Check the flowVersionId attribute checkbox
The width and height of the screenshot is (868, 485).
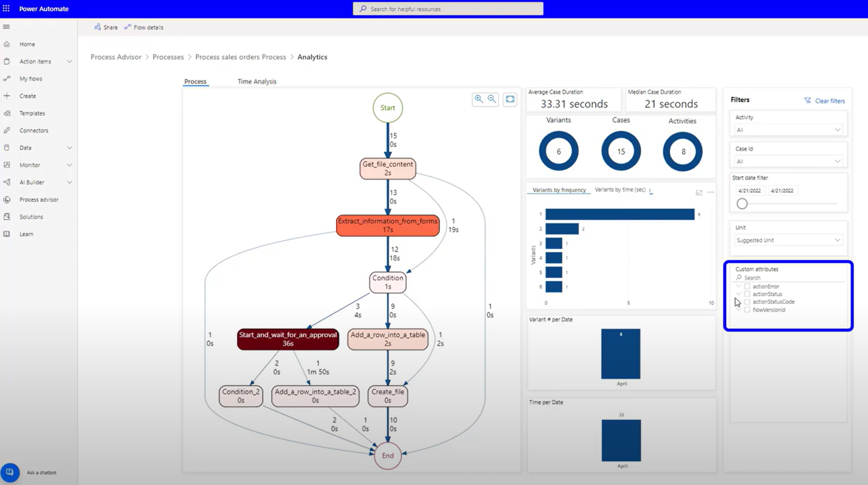tap(747, 310)
